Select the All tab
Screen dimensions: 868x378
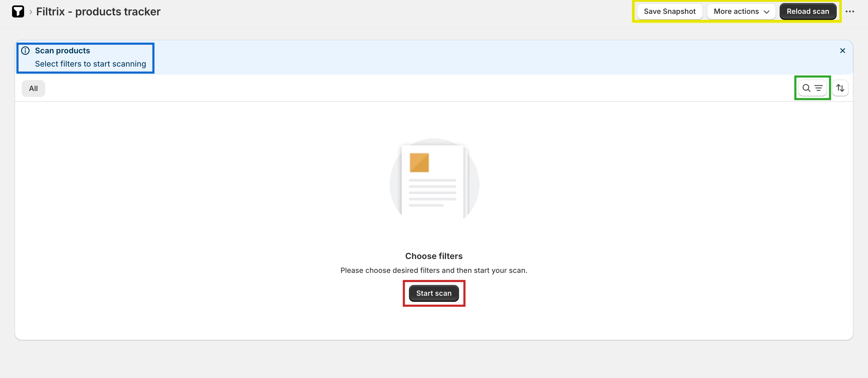[33, 88]
